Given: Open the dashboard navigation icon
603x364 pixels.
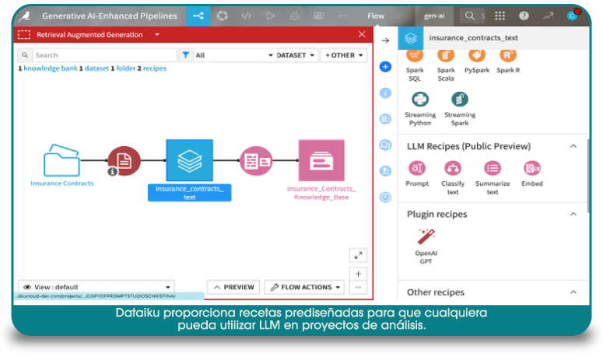Looking at the screenshot, I should point(318,16).
